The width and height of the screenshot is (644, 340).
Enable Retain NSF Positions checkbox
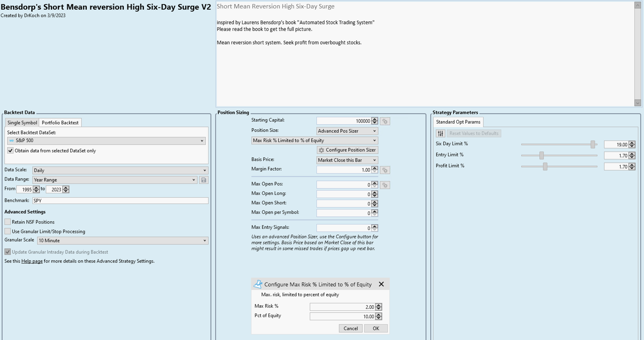point(8,222)
